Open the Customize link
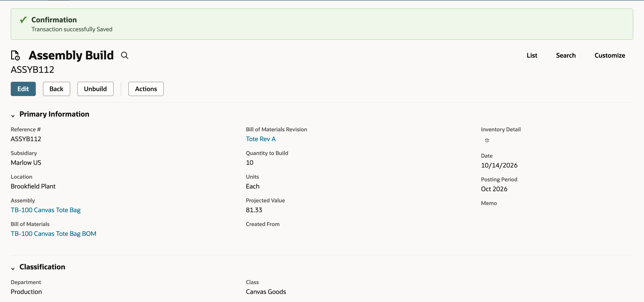This screenshot has width=644, height=302. click(x=610, y=55)
